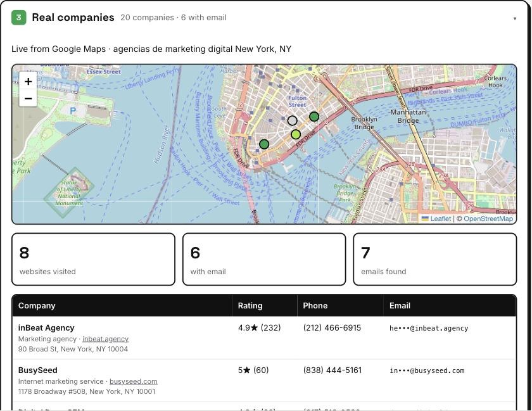Image resolution: width=532 pixels, height=411 pixels.
Task: Click the 8 websites visited card
Action: [x=93, y=259]
